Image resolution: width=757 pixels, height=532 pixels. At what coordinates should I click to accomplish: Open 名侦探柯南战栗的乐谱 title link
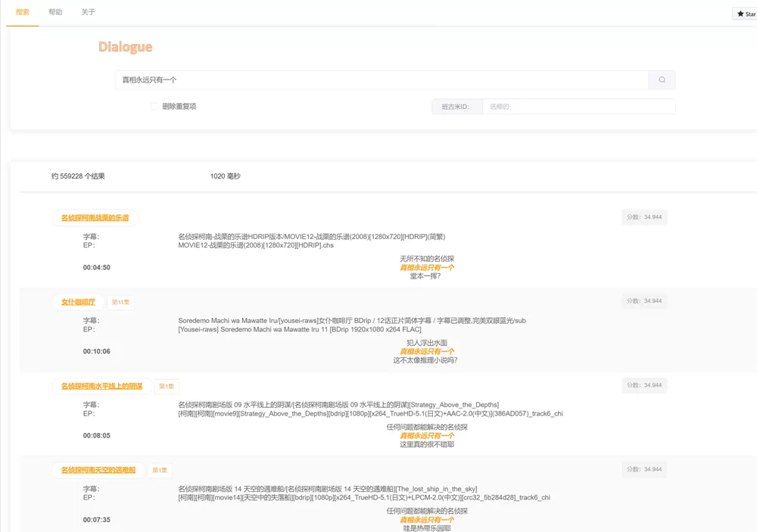click(95, 218)
